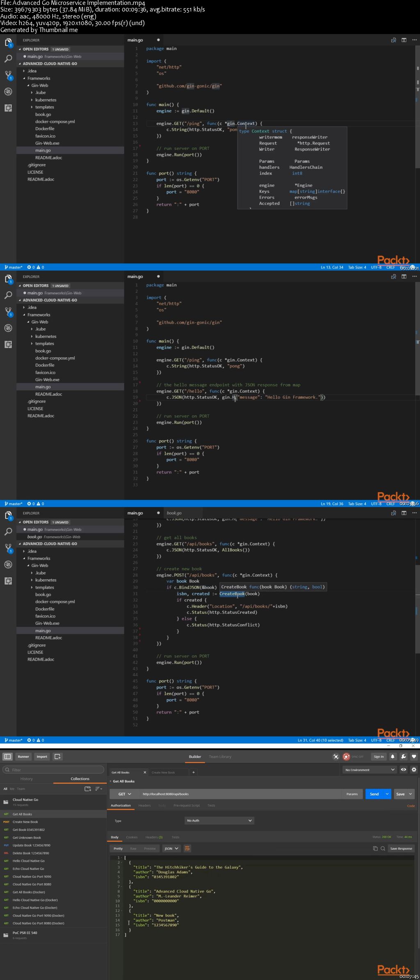
Task: Select Delete Book 1234567890 request
Action: click(x=53, y=853)
